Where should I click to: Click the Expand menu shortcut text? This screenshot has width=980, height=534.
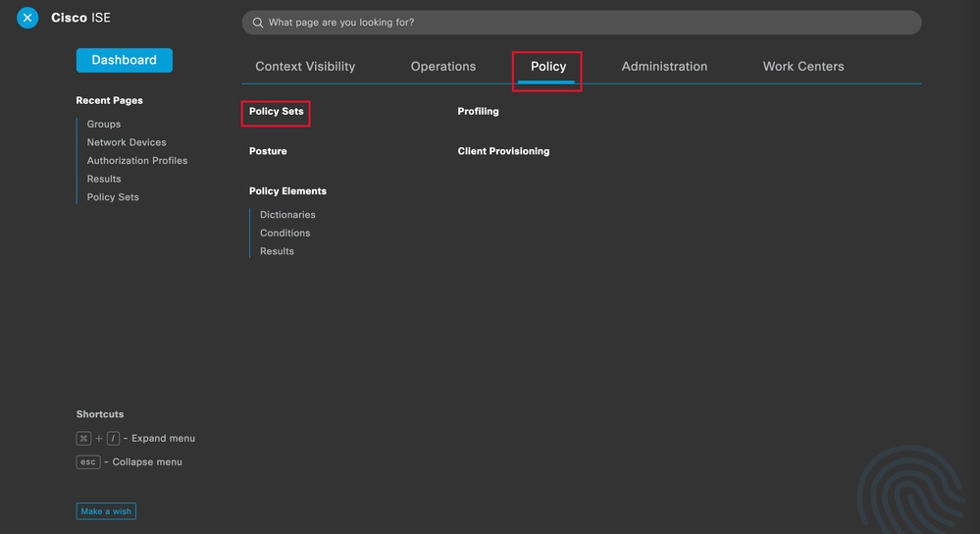click(x=163, y=439)
